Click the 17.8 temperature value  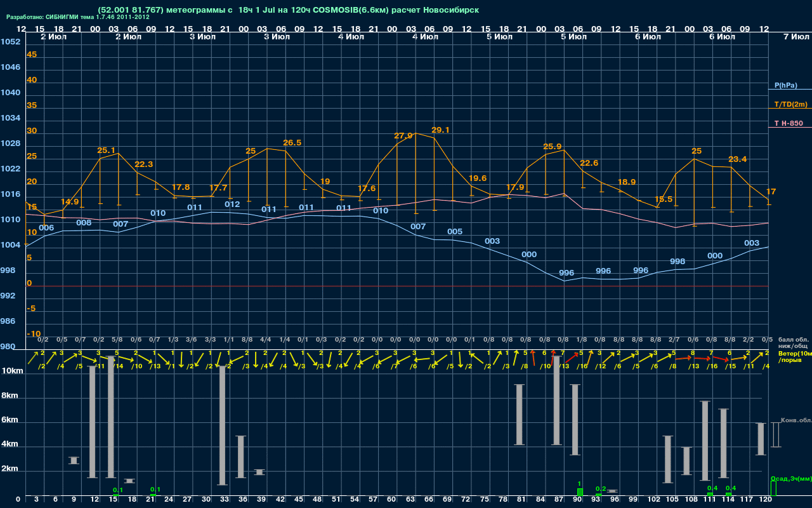coord(181,187)
